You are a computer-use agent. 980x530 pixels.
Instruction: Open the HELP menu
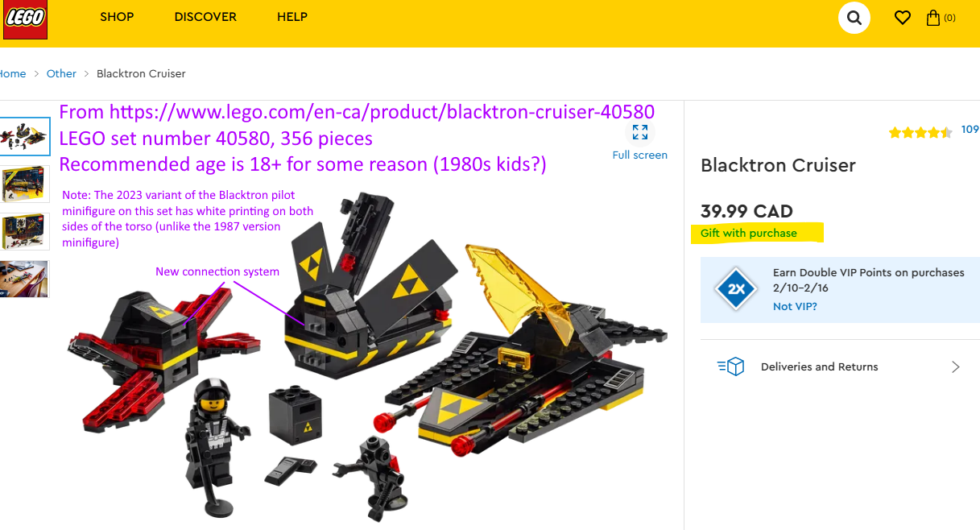[292, 17]
